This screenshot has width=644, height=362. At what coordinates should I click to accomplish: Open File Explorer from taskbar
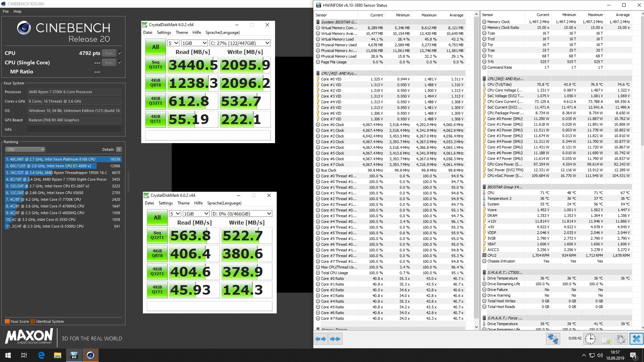[58, 355]
